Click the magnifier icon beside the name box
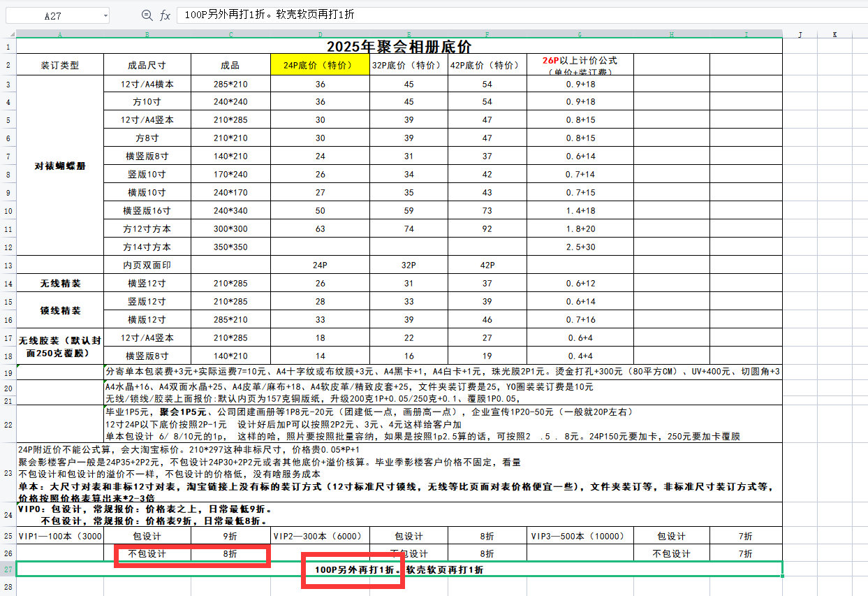Viewport: 868px width, 596px height. [147, 15]
